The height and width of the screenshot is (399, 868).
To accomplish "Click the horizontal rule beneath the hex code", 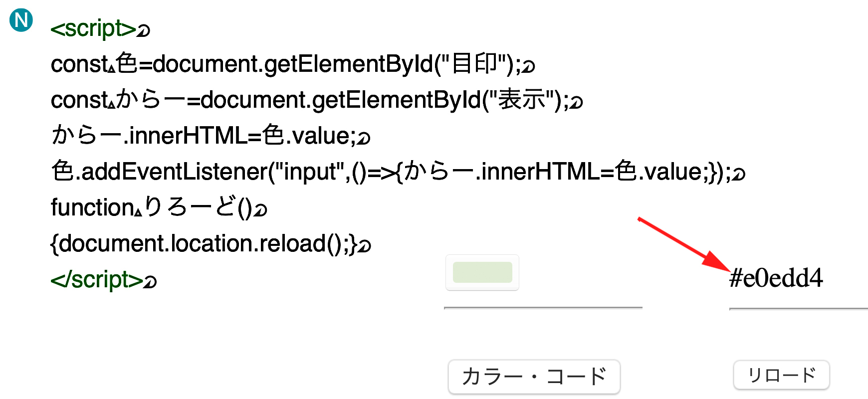I will point(798,309).
